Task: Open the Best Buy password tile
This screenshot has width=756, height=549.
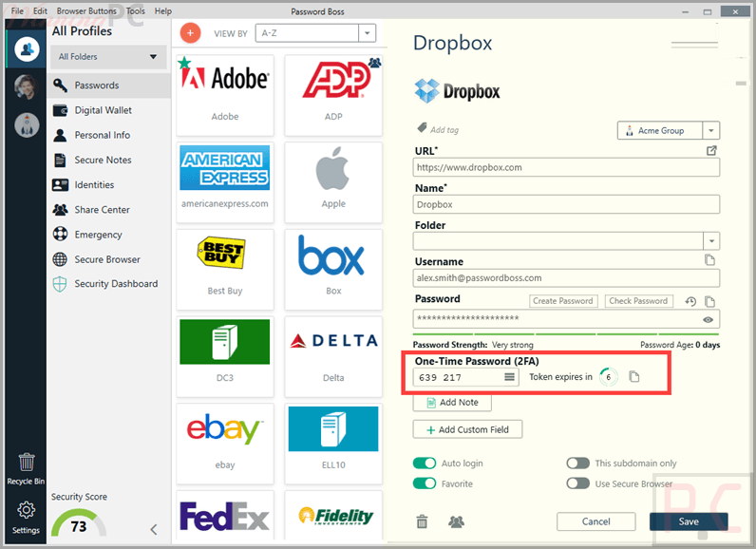Action: (225, 270)
